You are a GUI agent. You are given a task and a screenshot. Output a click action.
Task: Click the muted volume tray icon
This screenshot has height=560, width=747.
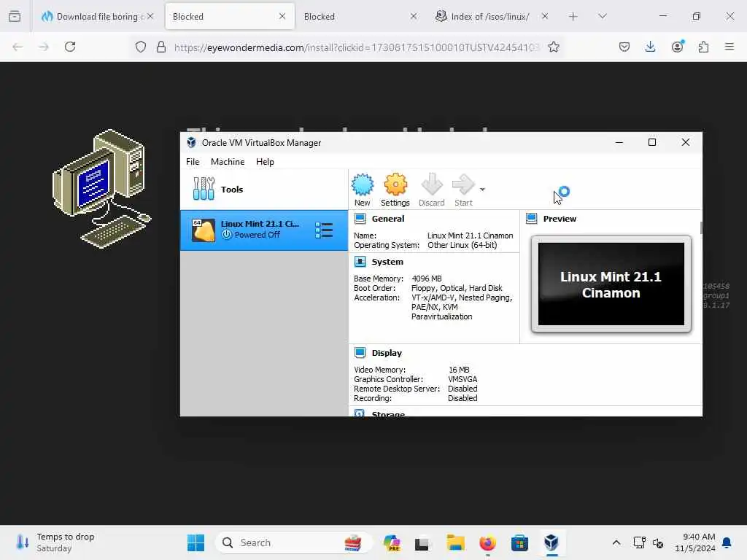point(659,542)
